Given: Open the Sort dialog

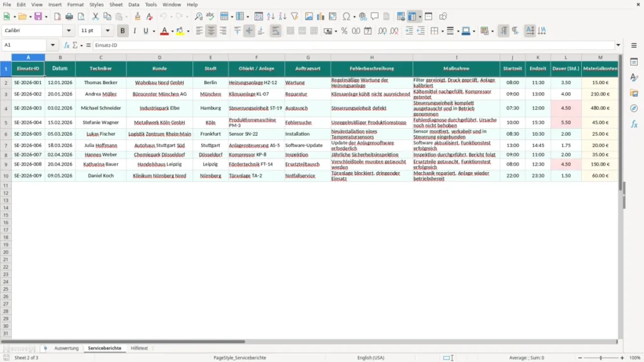Looking at the screenshot, I should tap(258, 16).
